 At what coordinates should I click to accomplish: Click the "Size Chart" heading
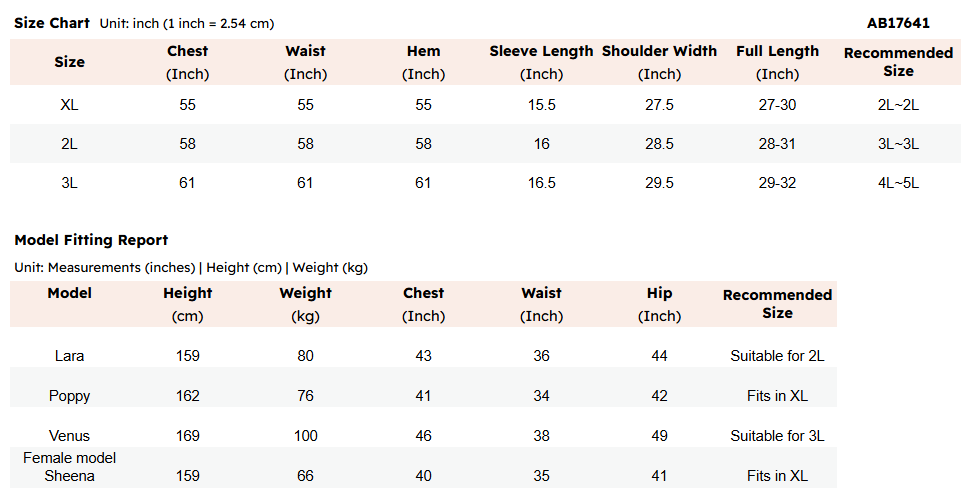52,23
